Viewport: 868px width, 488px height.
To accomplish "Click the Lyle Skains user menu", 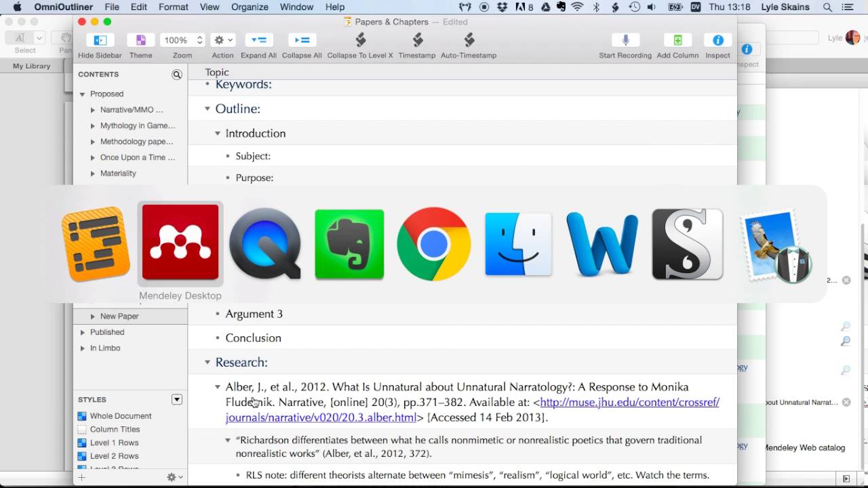I will (785, 7).
